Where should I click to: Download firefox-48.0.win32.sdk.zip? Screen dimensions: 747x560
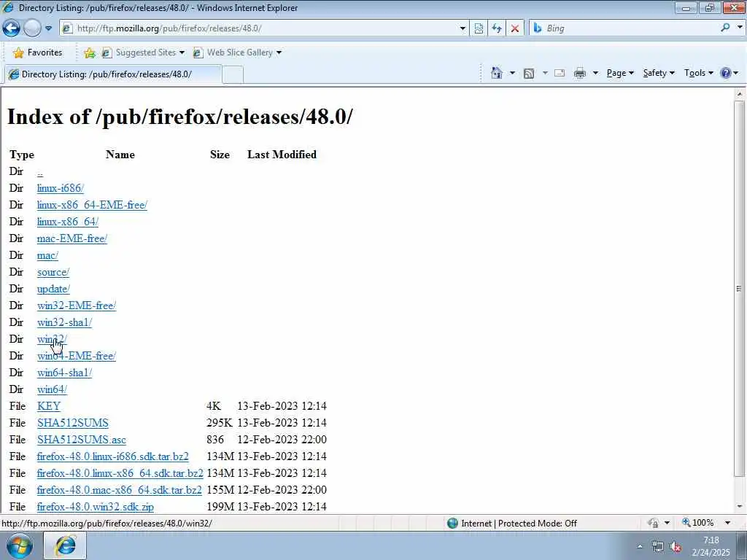tap(96, 507)
